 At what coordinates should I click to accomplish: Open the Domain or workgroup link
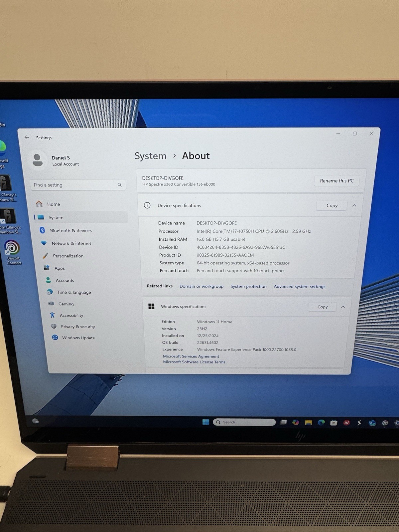[201, 286]
